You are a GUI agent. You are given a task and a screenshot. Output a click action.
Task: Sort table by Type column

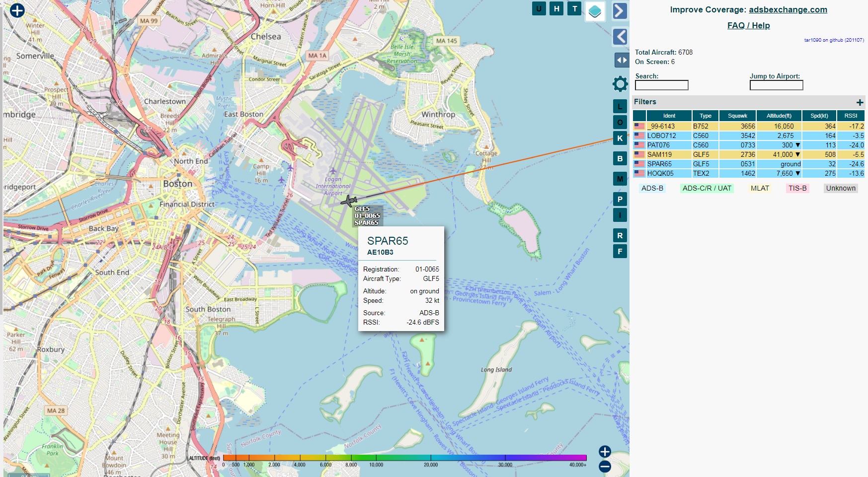click(705, 116)
